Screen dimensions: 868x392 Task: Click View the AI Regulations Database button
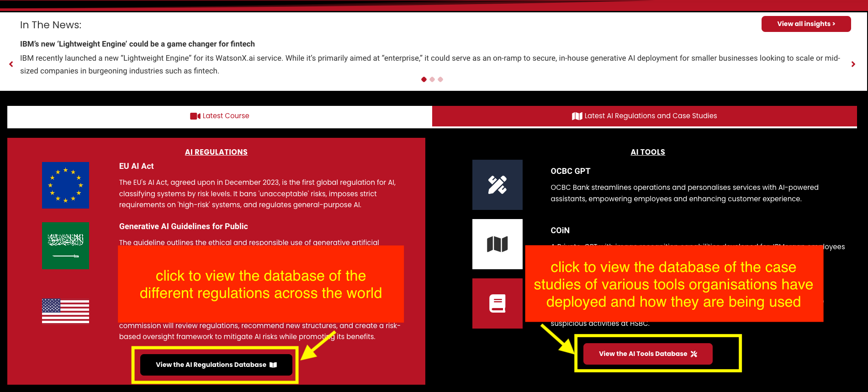pyautogui.click(x=216, y=365)
